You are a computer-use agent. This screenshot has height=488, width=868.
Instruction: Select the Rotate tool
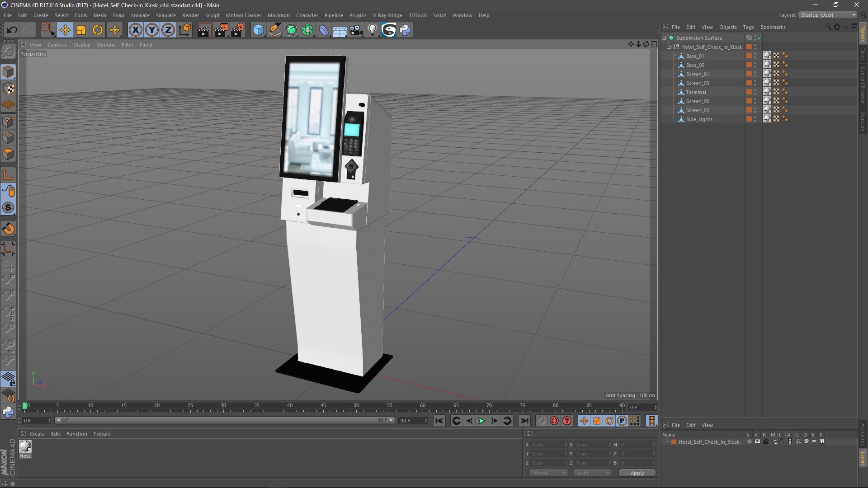pyautogui.click(x=98, y=30)
